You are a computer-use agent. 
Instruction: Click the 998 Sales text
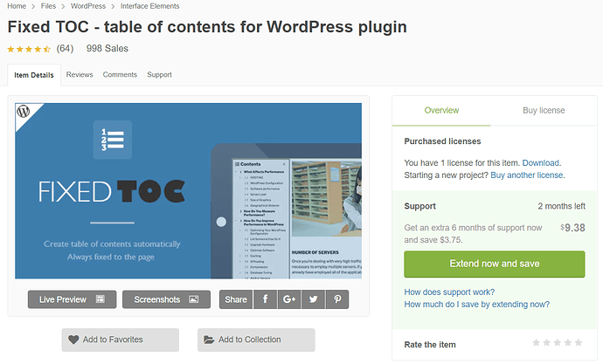tap(107, 48)
